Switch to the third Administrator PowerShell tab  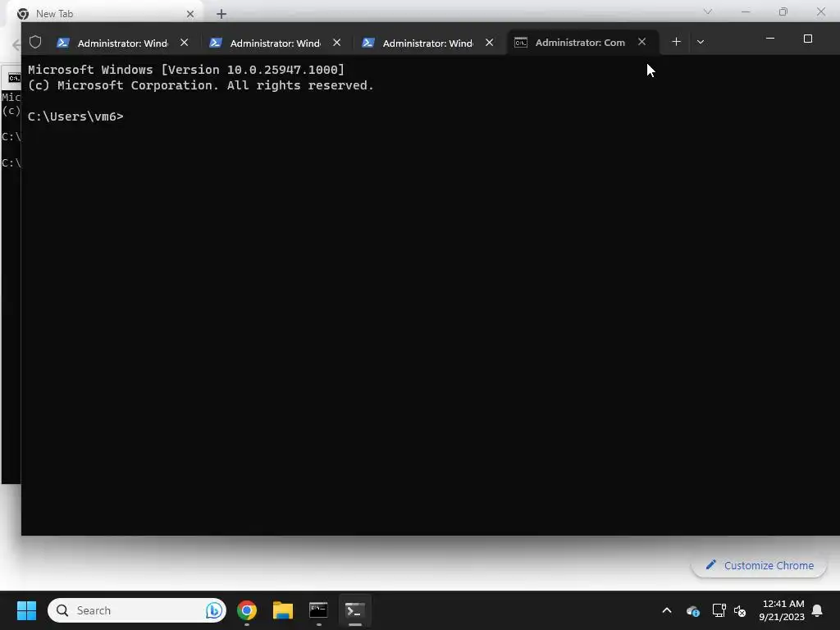(428, 43)
